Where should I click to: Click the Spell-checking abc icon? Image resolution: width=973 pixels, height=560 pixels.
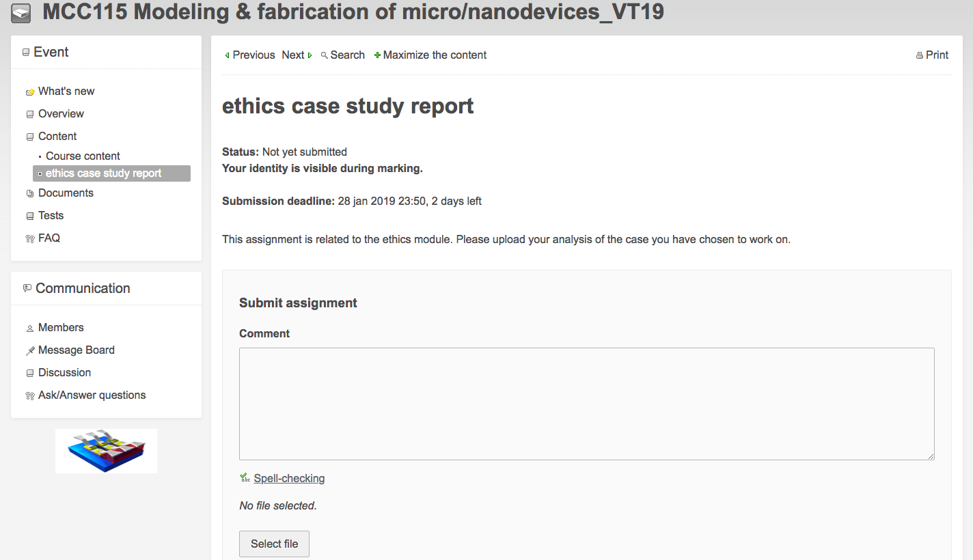tap(245, 478)
